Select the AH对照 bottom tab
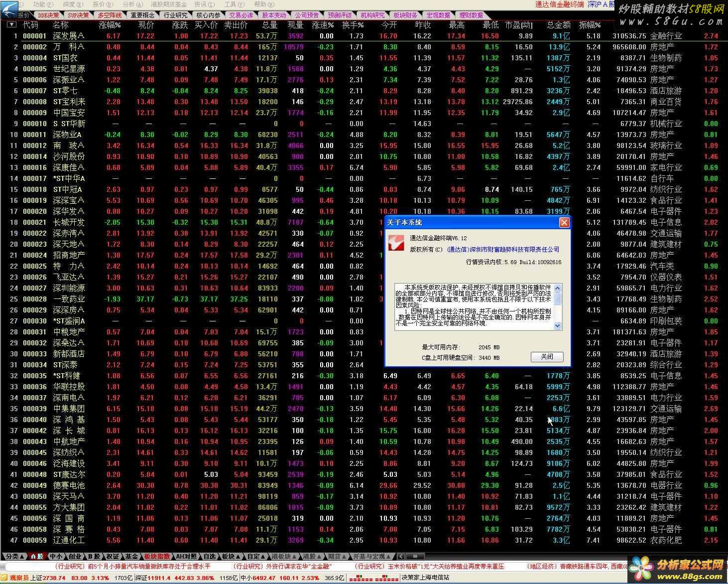 click(187, 556)
